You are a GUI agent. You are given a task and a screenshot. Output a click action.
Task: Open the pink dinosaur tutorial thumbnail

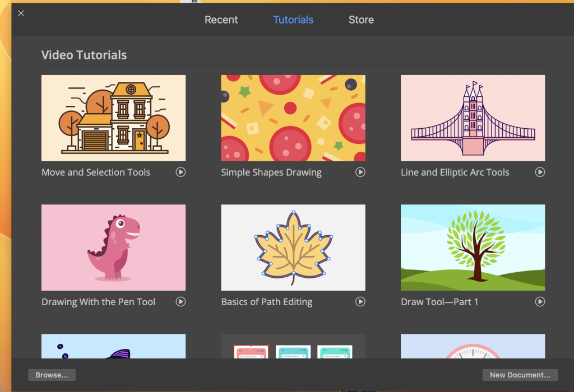coord(113,248)
